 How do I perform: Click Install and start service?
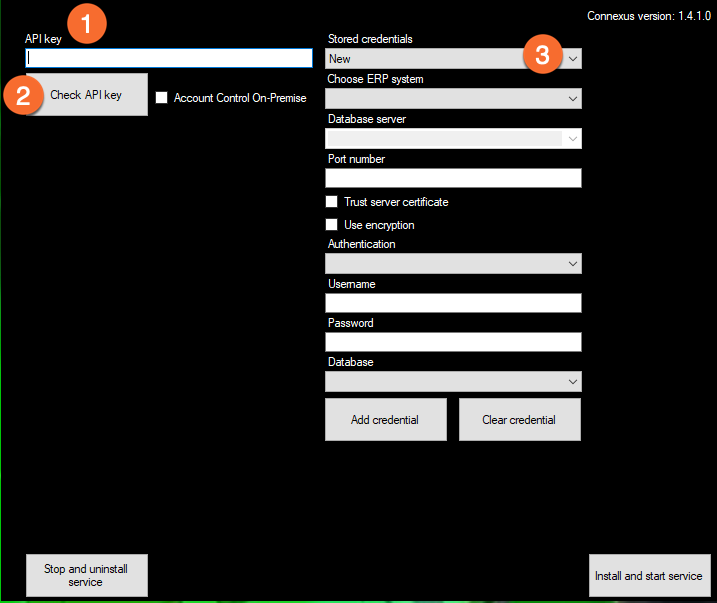tap(648, 576)
